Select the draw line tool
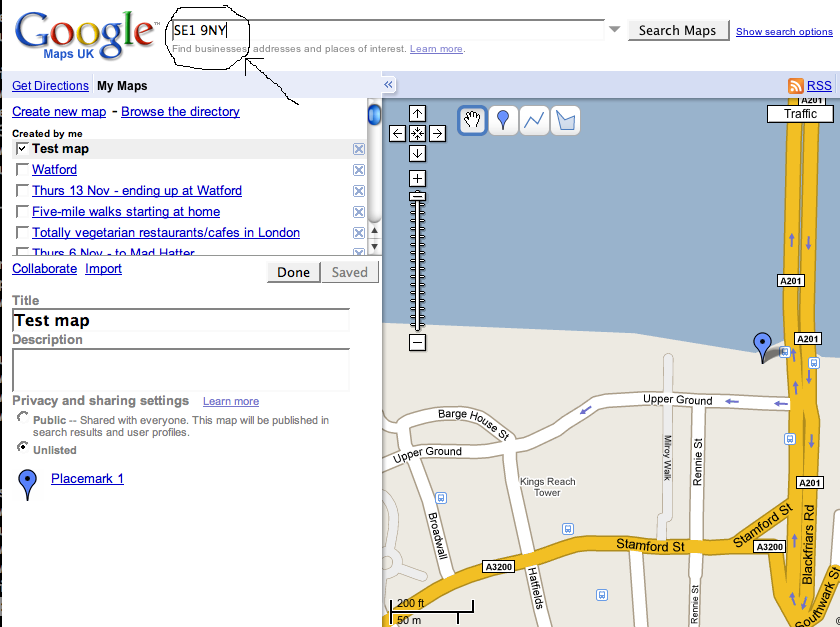840x627 pixels. tap(535, 121)
